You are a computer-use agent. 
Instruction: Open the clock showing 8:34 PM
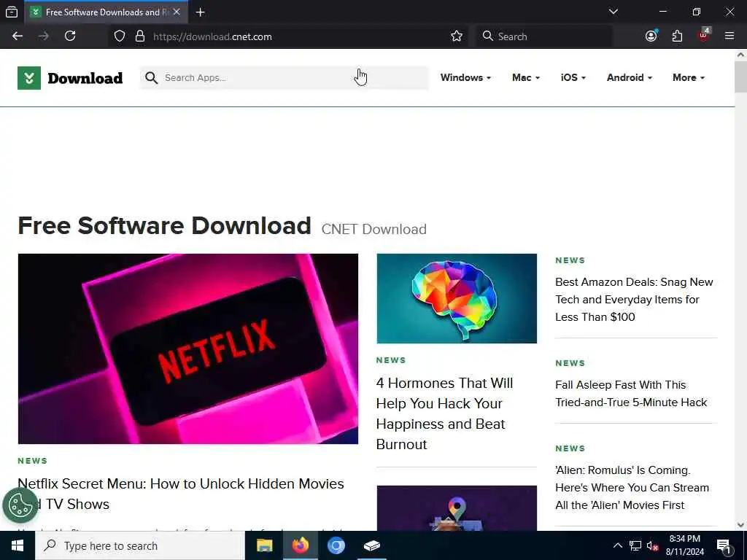pyautogui.click(x=684, y=545)
